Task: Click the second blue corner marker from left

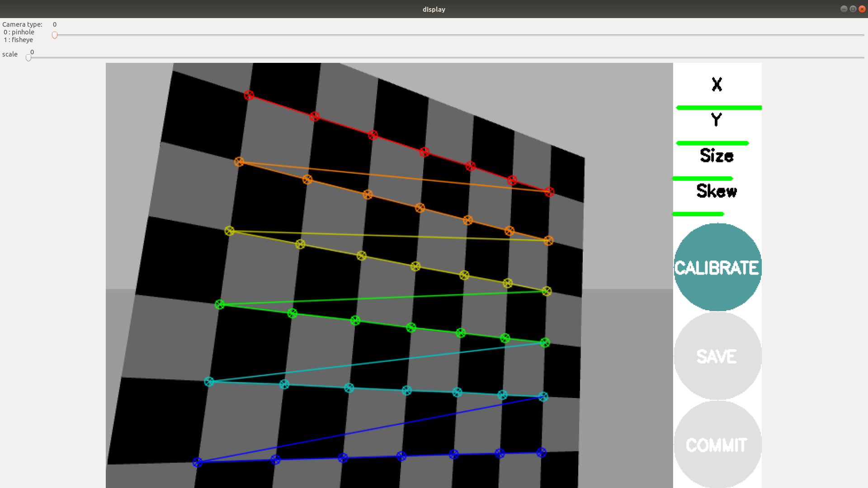Action: pos(275,460)
